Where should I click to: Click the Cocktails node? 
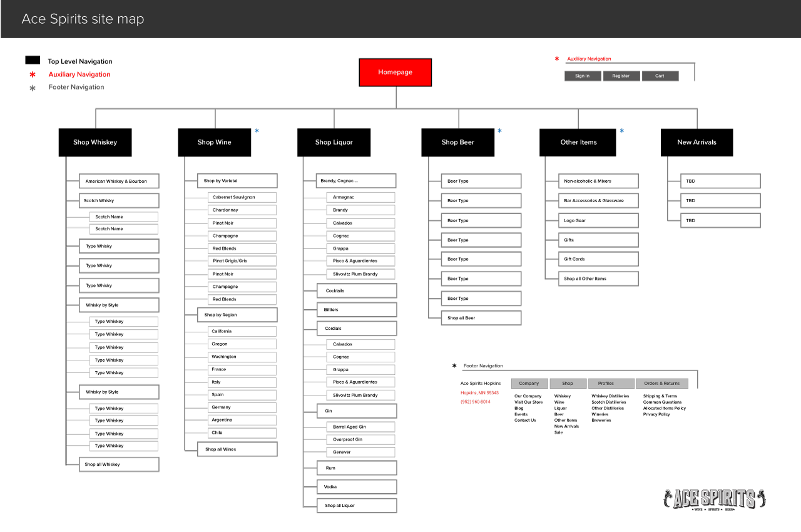pos(357,291)
